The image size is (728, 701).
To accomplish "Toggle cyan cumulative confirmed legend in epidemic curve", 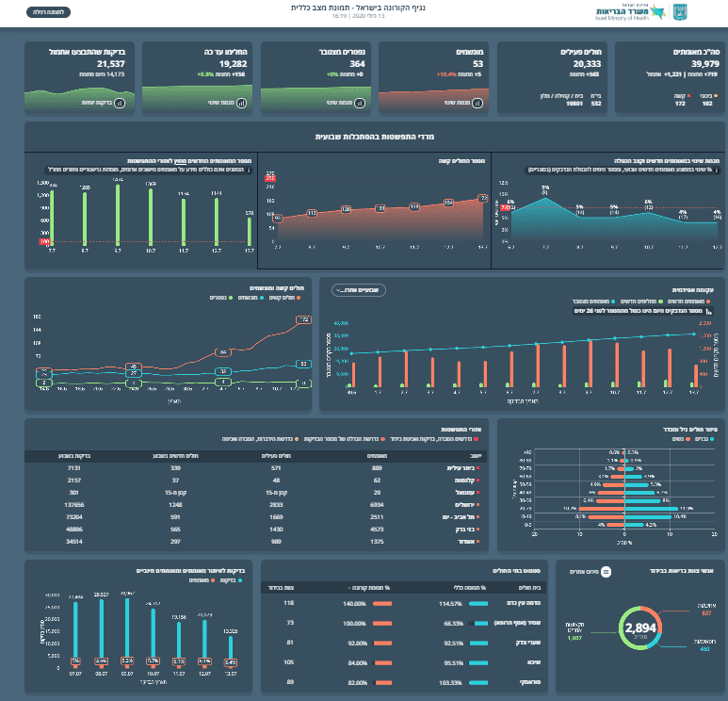I will click(x=593, y=302).
